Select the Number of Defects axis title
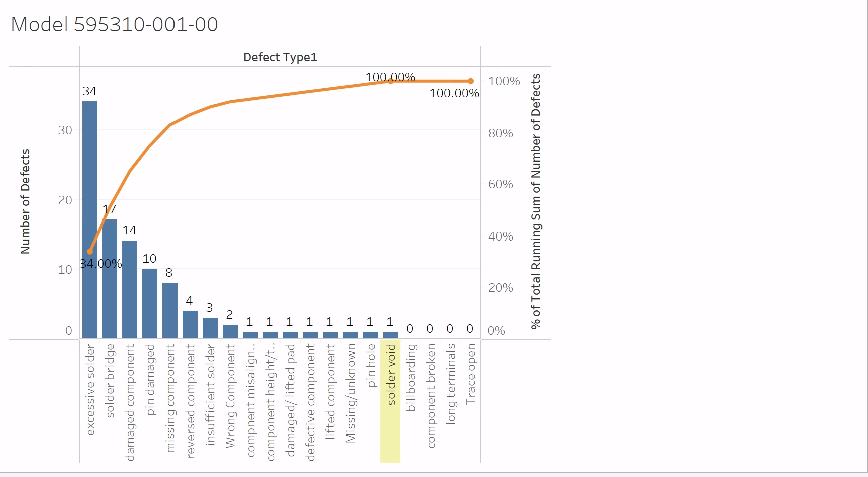The height and width of the screenshot is (477, 868). click(x=25, y=201)
